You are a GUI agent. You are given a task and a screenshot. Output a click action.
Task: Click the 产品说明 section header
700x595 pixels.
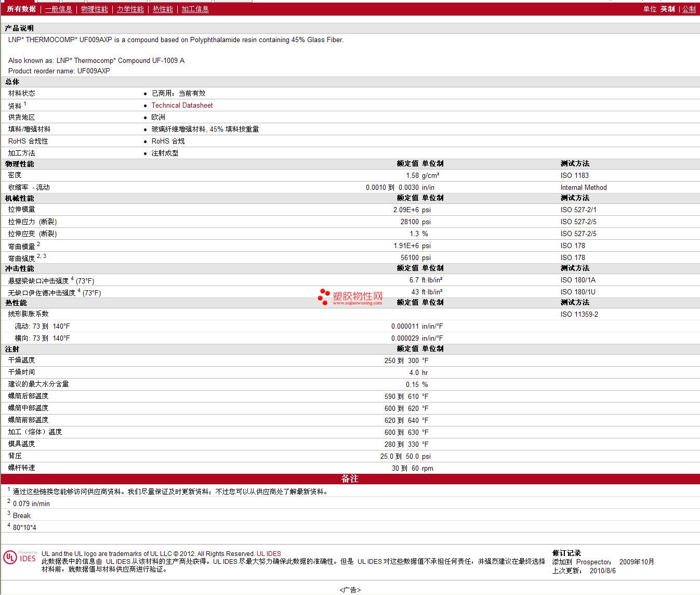[x=19, y=28]
